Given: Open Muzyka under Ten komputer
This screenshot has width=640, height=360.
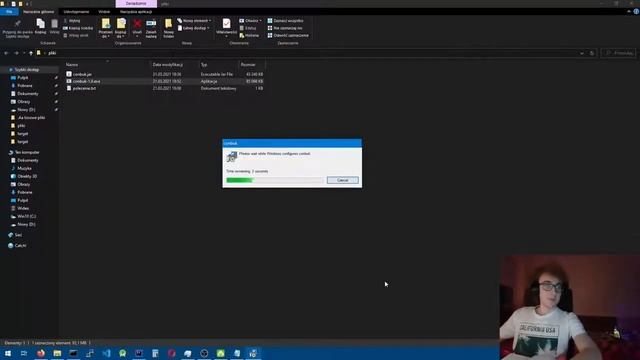Looking at the screenshot, I should pyautogui.click(x=24, y=168).
